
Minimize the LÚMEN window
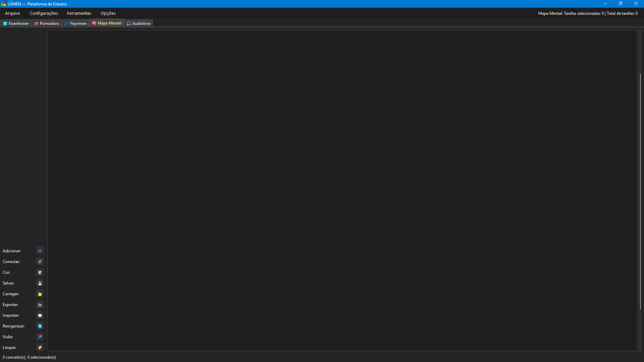[605, 4]
